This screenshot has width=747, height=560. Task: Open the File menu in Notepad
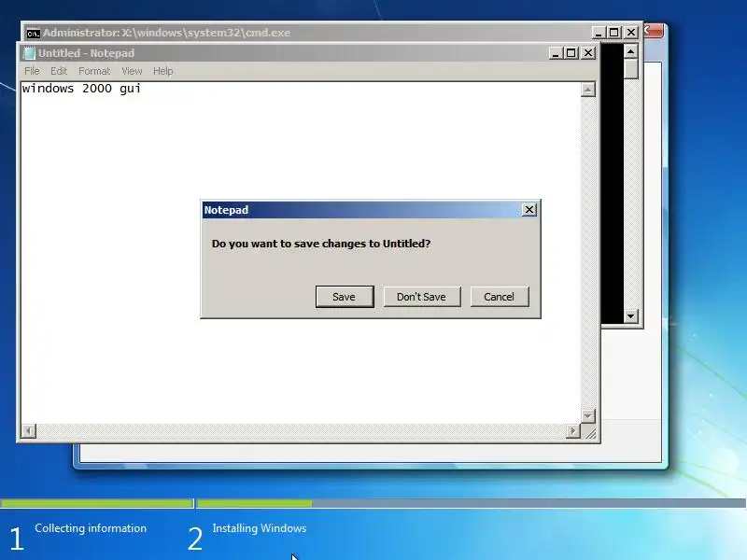32,71
